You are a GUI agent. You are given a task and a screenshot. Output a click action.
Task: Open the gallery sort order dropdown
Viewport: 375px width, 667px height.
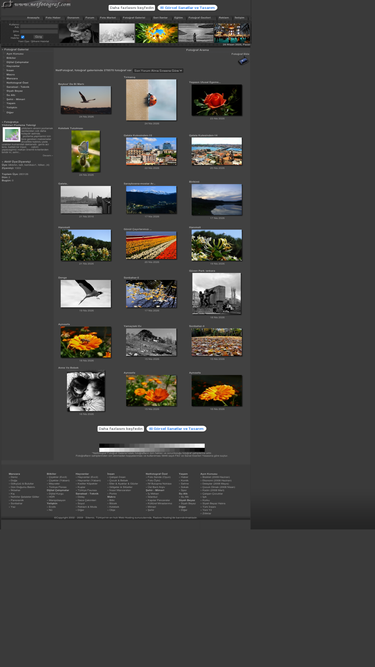[x=158, y=70]
